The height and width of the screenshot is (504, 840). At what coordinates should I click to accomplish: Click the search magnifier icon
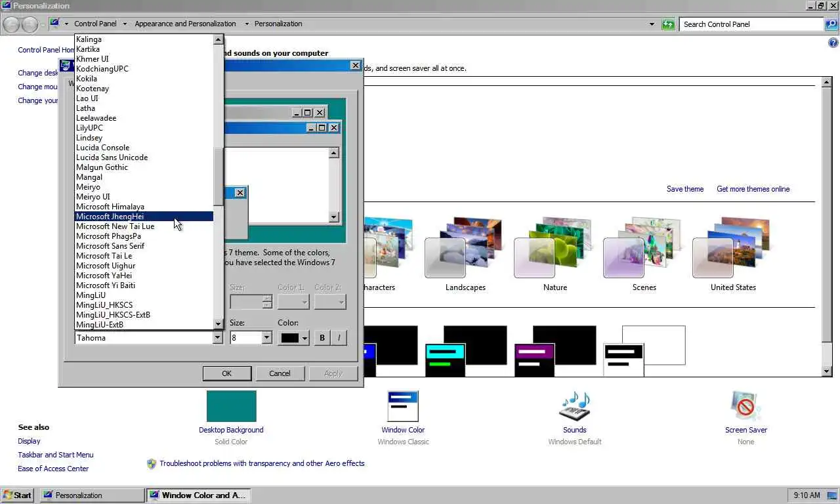(x=831, y=24)
